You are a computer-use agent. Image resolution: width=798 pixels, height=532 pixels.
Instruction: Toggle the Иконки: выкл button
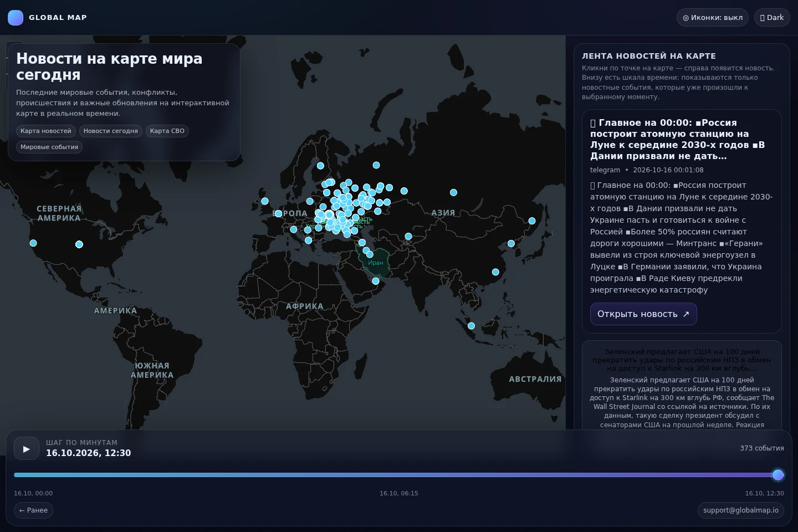[x=712, y=18]
